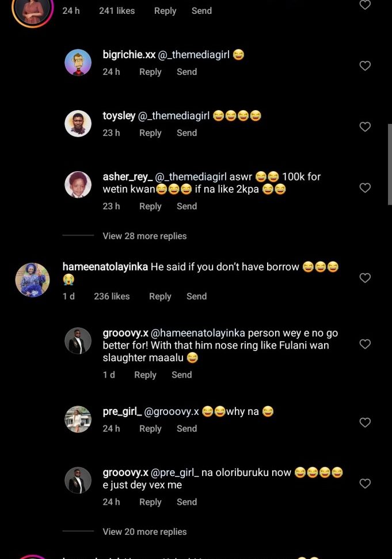The image size is (392, 559).
Task: Heart hameenatolayinka's borrow comment
Action: click(365, 278)
